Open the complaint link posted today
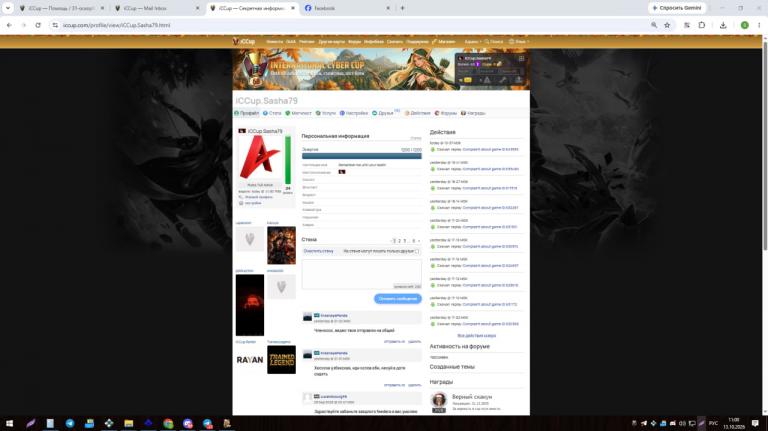Viewport: 768px width, 431px height. click(x=490, y=149)
